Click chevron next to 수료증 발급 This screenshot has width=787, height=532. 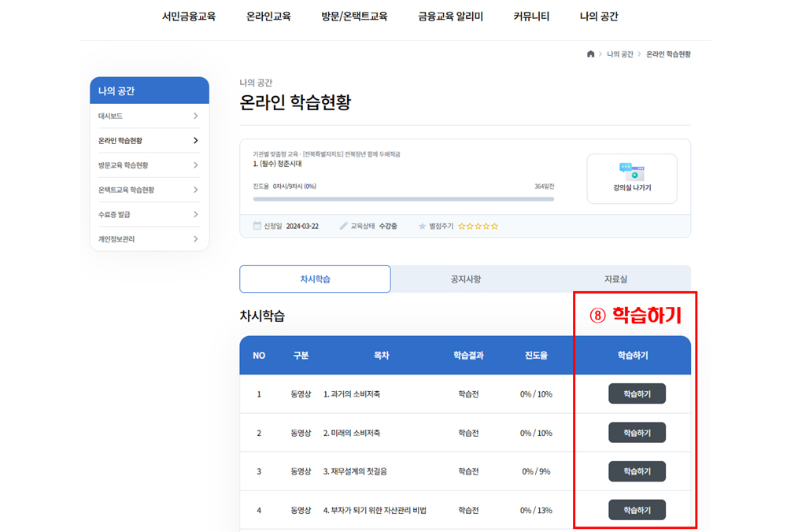point(196,214)
